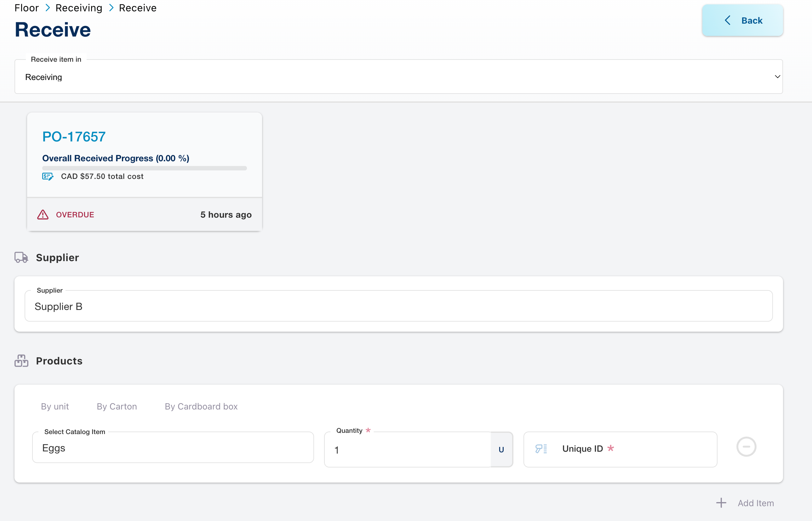
Task: Click the overdue warning triangle icon
Action: 43,215
